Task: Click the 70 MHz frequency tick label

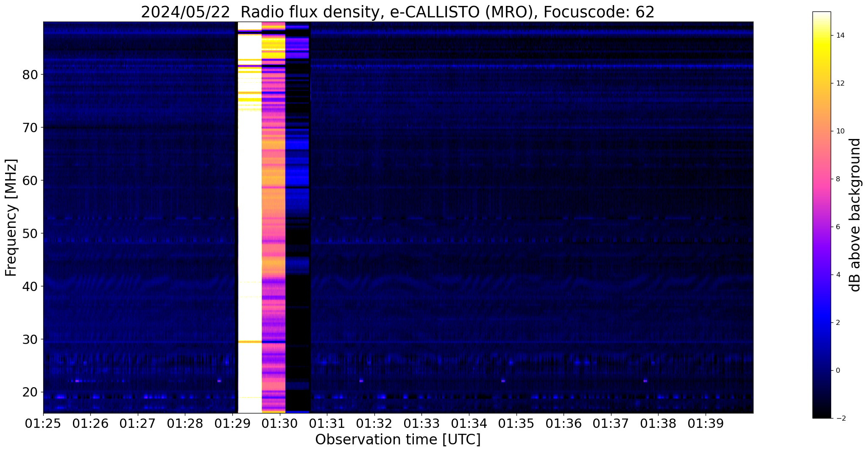Action: (x=30, y=128)
